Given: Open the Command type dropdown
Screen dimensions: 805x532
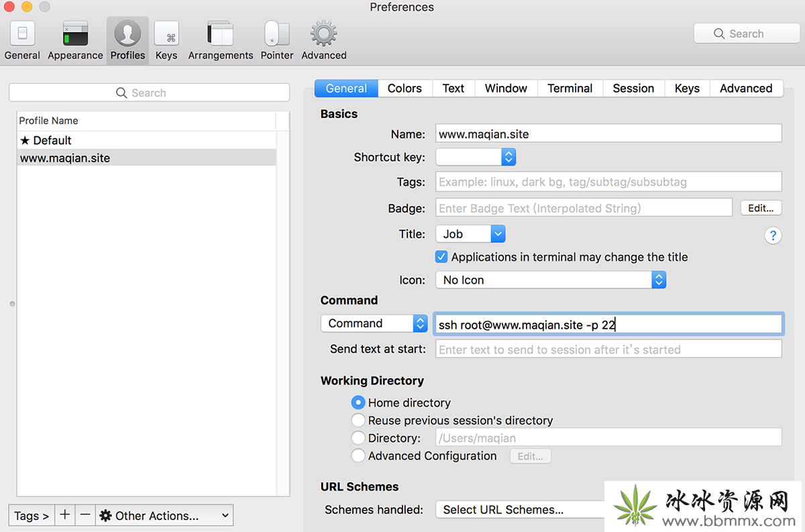Looking at the screenshot, I should (374, 323).
